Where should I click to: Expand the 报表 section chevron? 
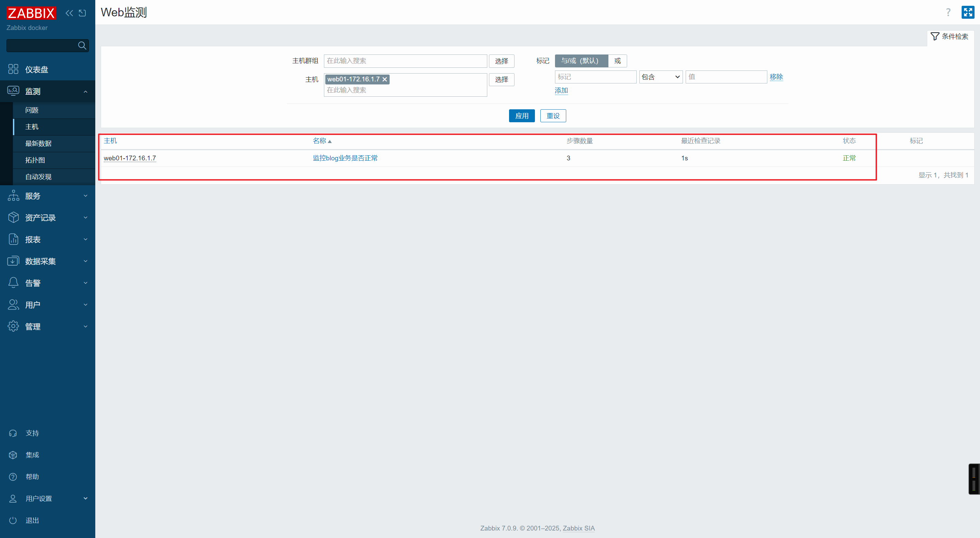(x=86, y=239)
